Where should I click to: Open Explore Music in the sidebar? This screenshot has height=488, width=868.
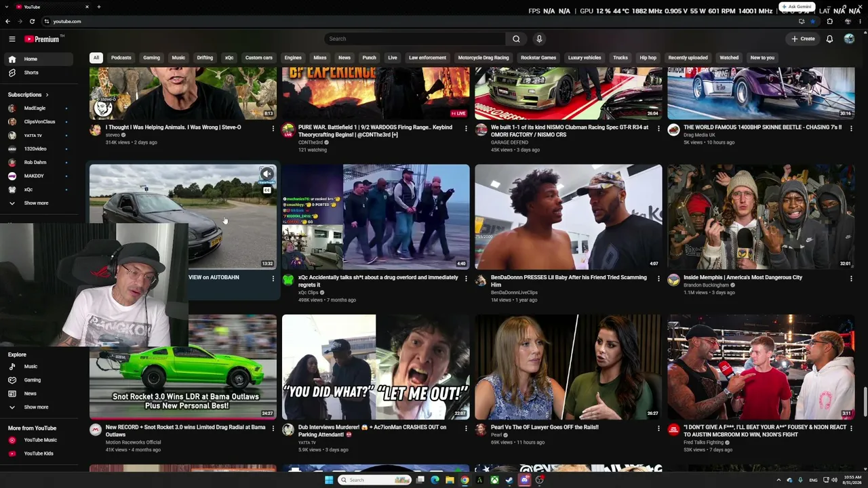[38, 367]
